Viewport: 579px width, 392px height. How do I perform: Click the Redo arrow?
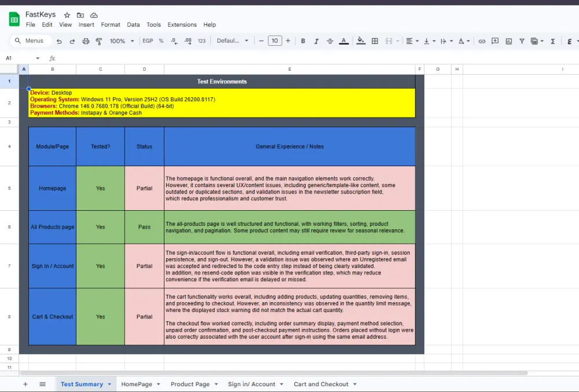pos(72,41)
